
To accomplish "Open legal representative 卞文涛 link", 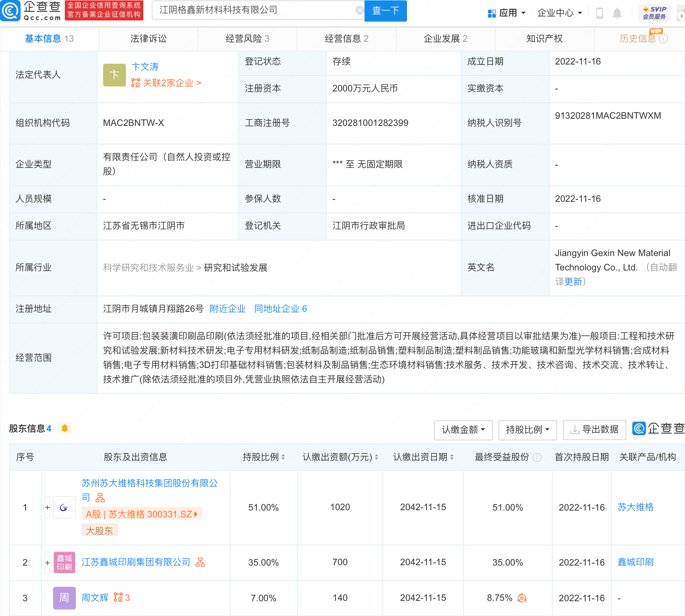I will (145, 67).
